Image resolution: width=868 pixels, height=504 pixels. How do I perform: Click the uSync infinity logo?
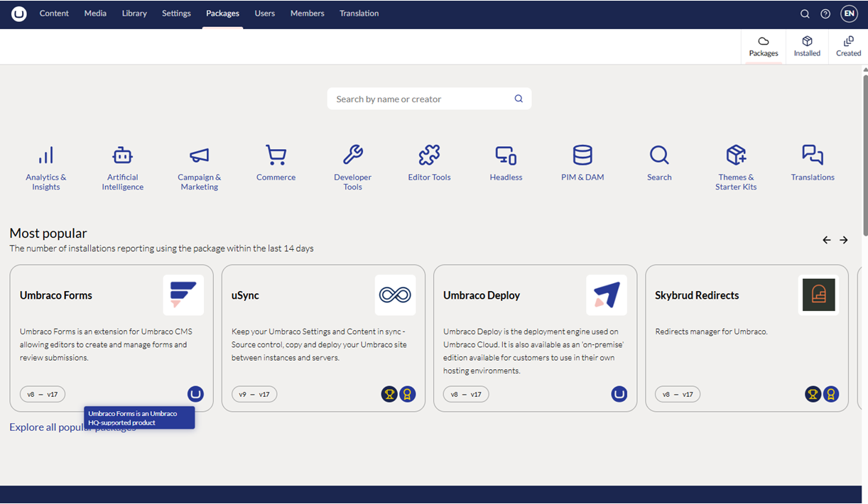[395, 295]
